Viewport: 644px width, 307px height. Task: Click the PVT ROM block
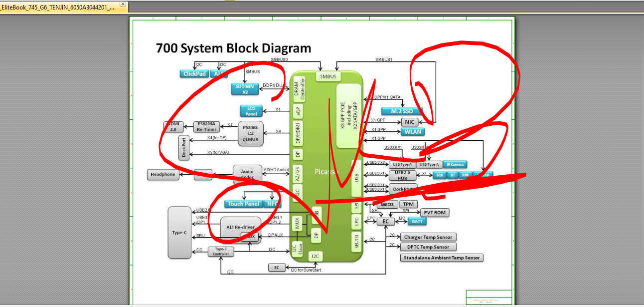435,213
